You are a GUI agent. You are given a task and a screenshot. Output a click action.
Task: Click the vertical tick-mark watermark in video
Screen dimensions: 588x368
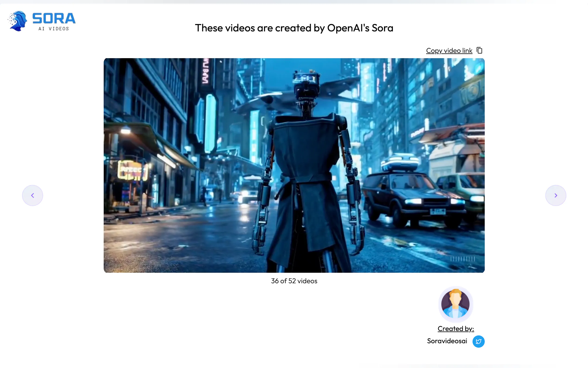point(462,259)
